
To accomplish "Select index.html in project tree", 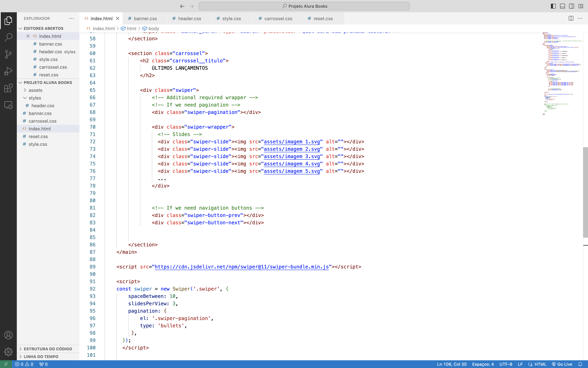I will coord(48,129).
